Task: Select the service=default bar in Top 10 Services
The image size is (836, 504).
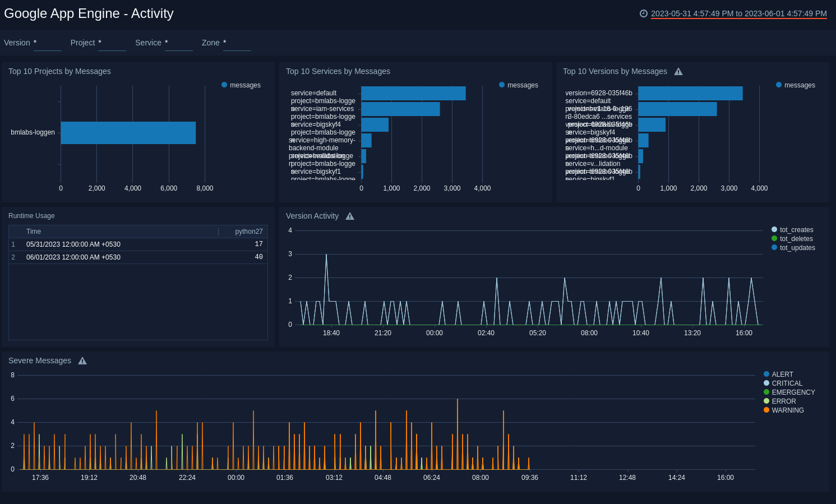Action: [413, 93]
